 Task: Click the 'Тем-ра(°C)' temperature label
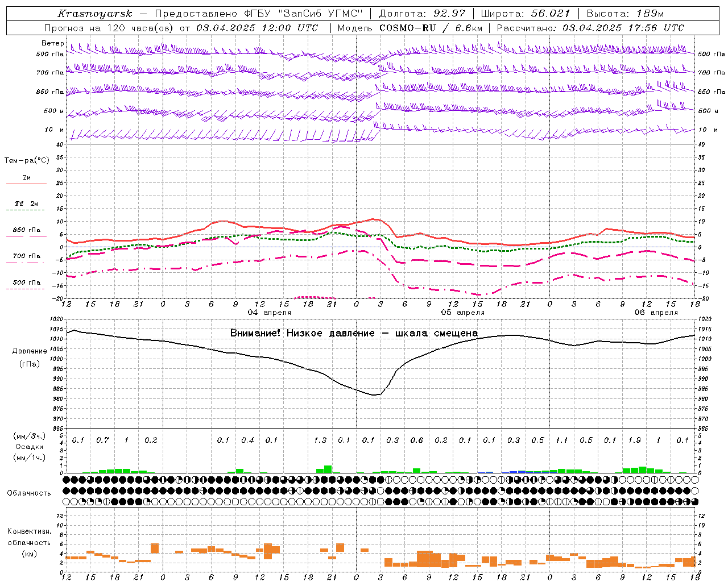pos(27,160)
